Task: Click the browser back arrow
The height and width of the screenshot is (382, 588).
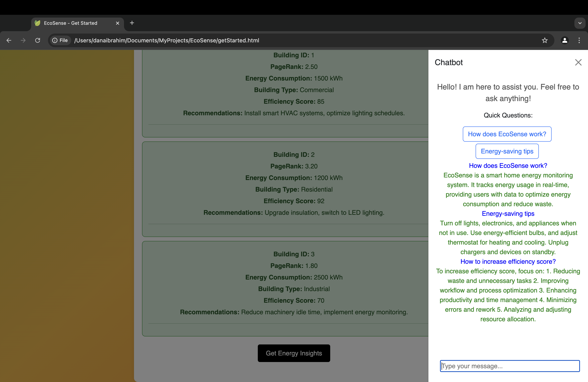Action: click(x=9, y=40)
